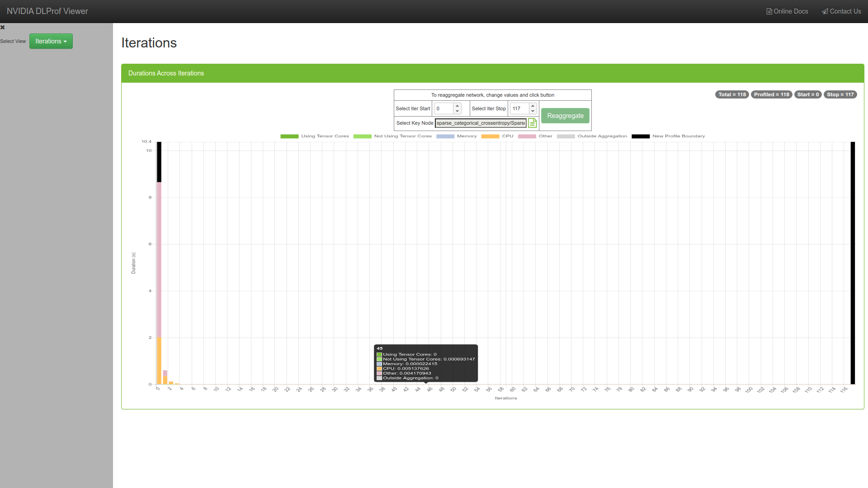Screen dimensions: 868x488
Task: Open key node picker document icon
Action: pos(533,123)
